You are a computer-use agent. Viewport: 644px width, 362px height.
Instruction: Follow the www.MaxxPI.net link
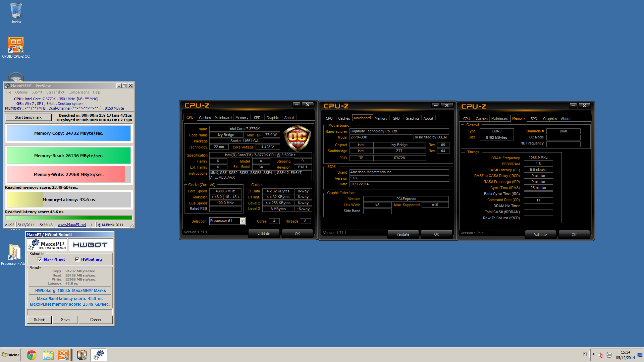tap(72, 225)
